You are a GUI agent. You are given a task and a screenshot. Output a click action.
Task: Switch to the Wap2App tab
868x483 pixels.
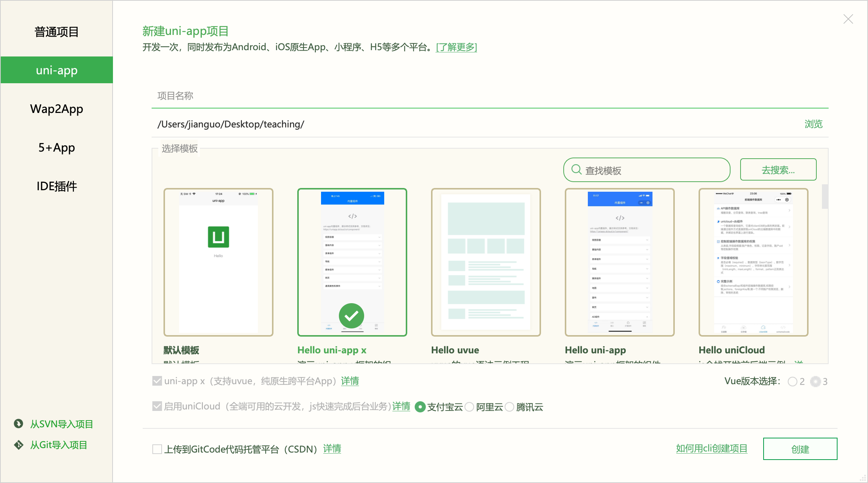coord(56,109)
